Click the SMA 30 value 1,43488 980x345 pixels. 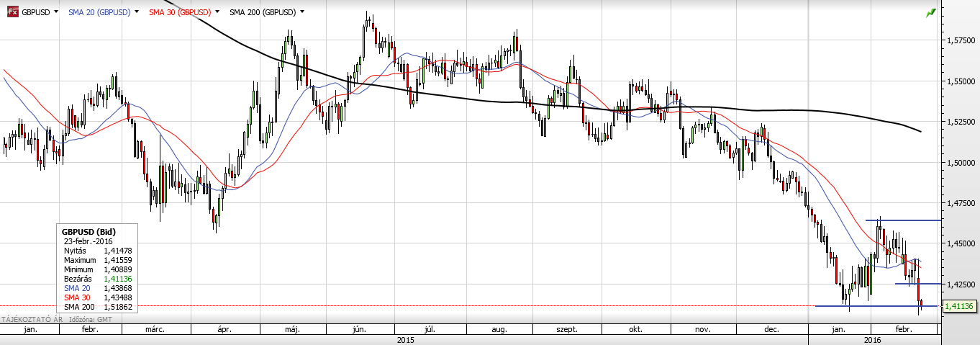(119, 297)
